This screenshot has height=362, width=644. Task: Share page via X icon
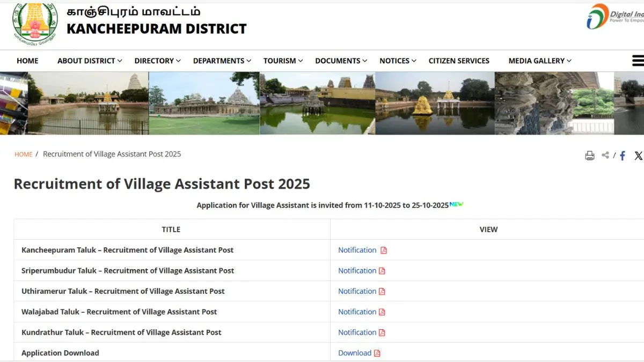click(638, 156)
